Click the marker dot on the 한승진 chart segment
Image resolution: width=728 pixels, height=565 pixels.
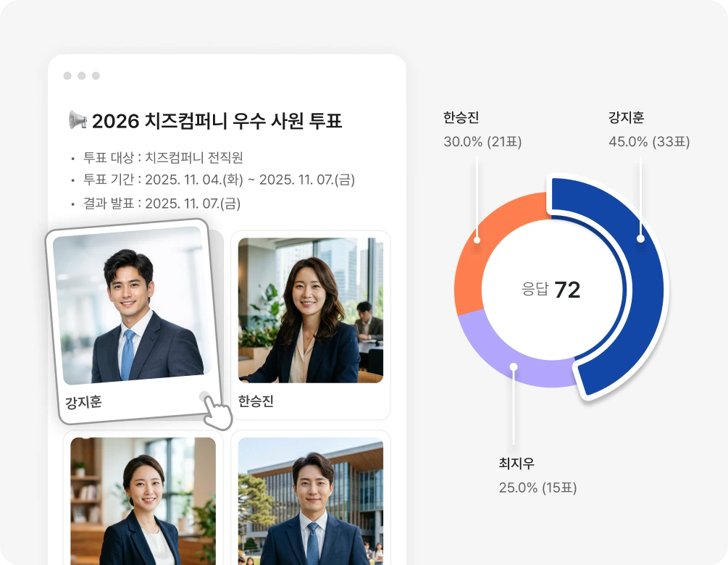[x=477, y=240]
